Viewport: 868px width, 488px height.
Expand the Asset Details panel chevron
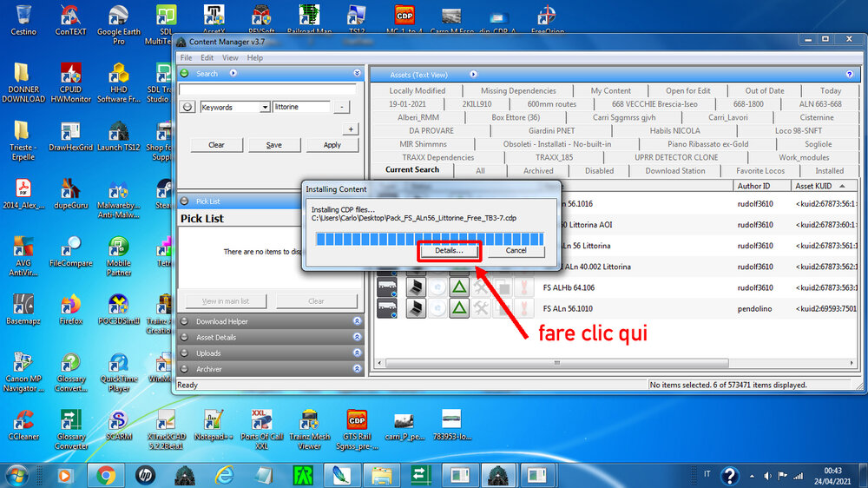tap(357, 337)
